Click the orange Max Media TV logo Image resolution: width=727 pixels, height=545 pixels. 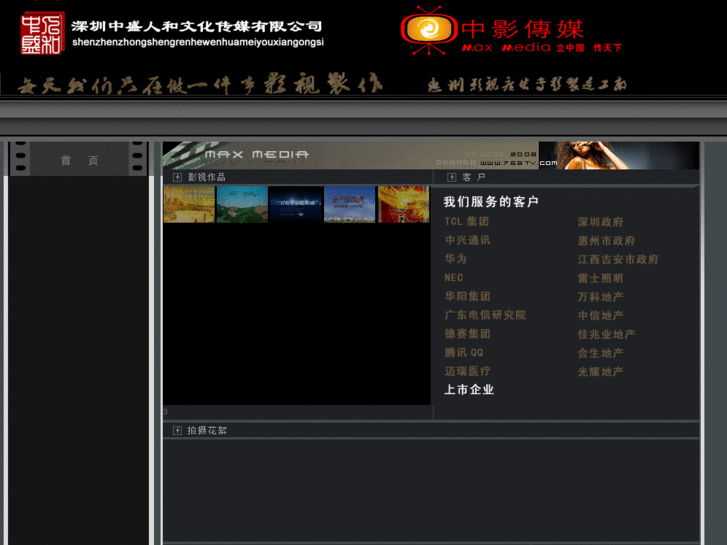(x=429, y=30)
